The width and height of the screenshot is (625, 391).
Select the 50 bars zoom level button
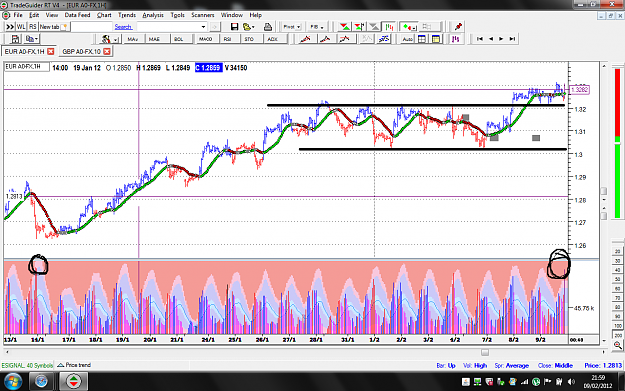618,279
